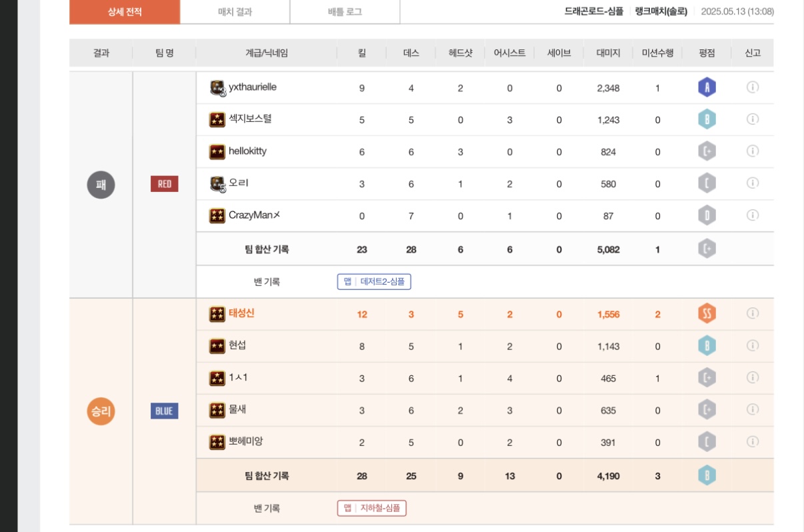Click the RED team label
This screenshot has width=804, height=532.
(x=164, y=184)
